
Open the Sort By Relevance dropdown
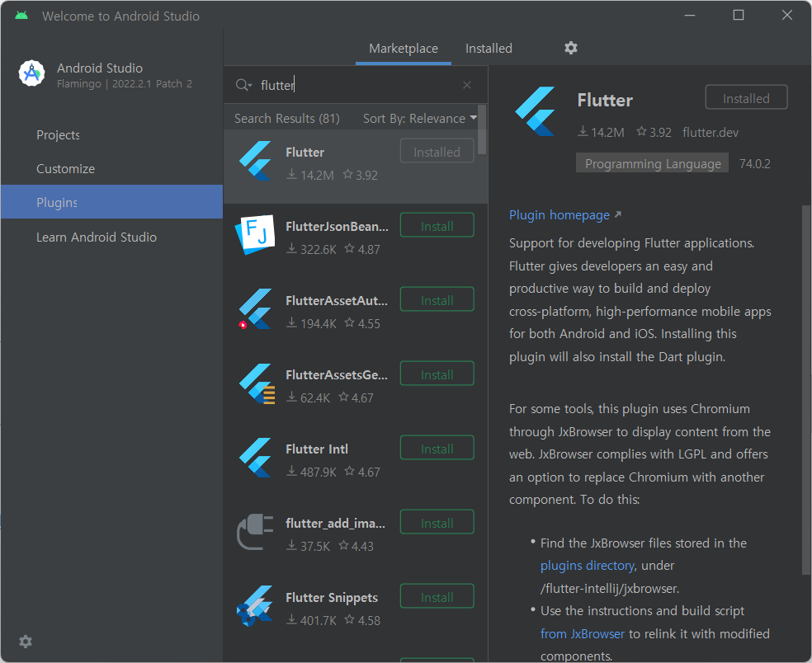(420, 119)
